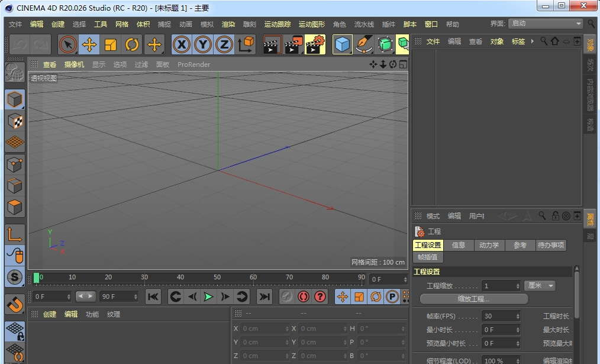Toggle Autokeying button
Image resolution: width=600 pixels, height=364 pixels.
point(304,297)
